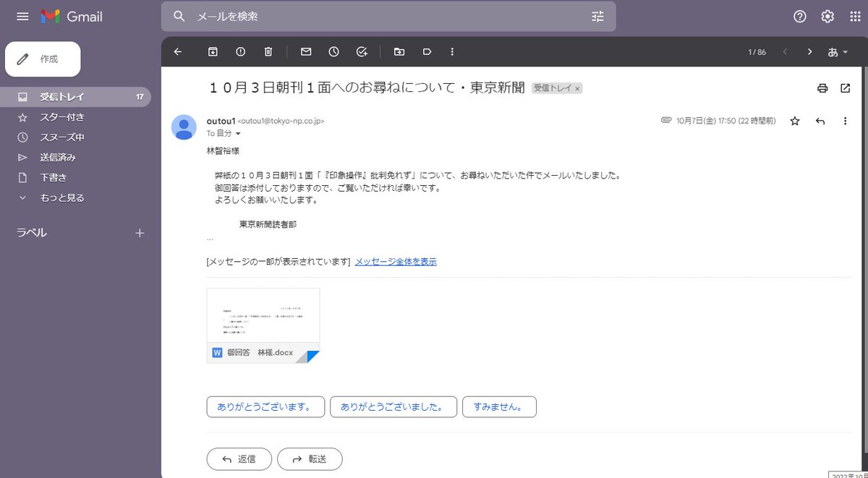868x478 pixels.
Task: Select 受信トレイ in sidebar
Action: tap(75, 97)
